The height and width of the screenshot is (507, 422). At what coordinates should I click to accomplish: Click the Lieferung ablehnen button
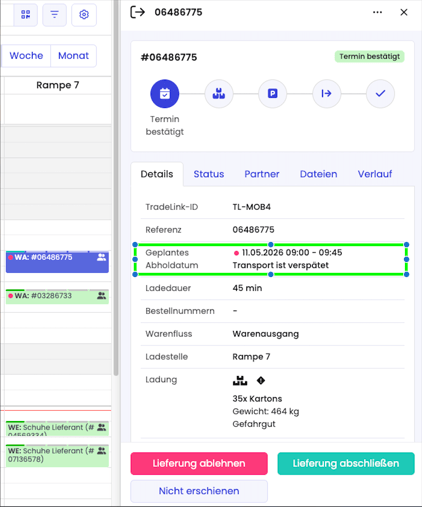[199, 463]
